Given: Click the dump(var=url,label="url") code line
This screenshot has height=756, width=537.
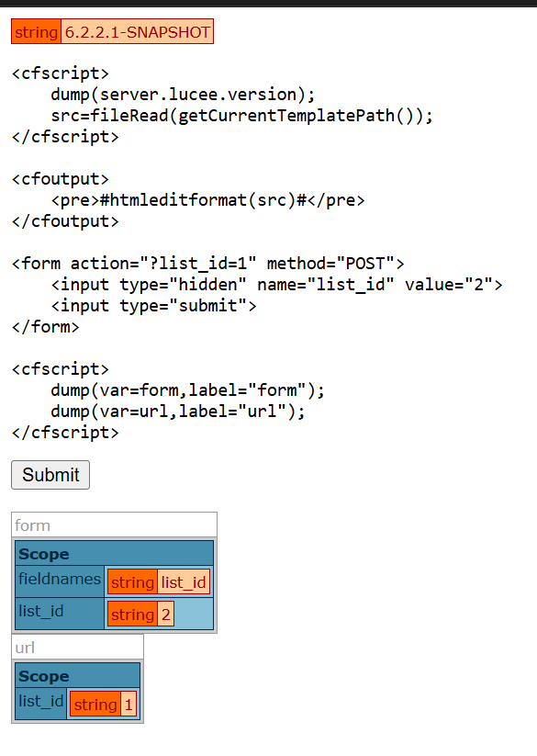Looking at the screenshot, I should tap(178, 412).
